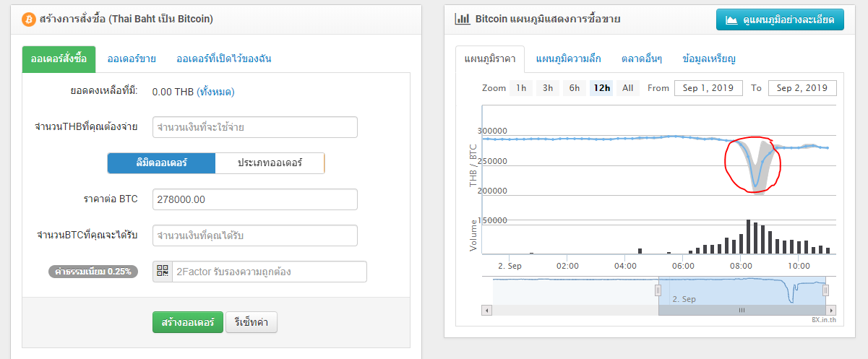Screen dimensions: 868x359
Task: Click the right navigator range handle
Action: 825,290
